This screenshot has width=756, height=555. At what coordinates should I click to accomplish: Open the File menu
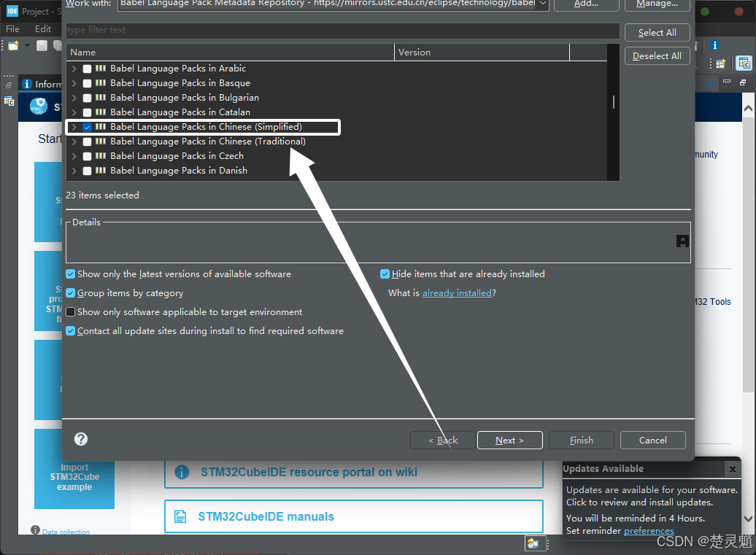point(12,29)
